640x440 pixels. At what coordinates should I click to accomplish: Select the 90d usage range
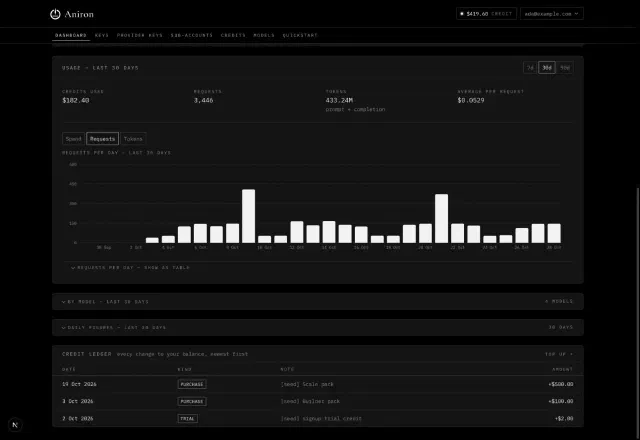coord(565,68)
